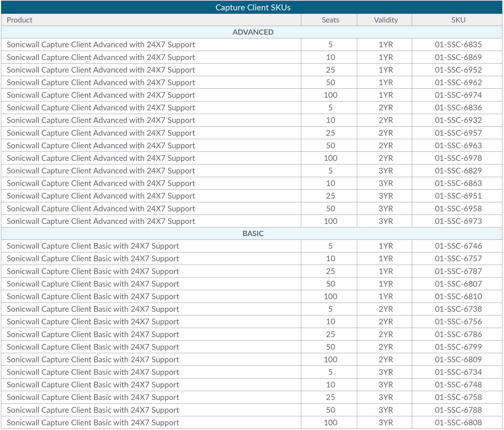The image size is (504, 430).
Task: Select SKU 01-SSC-6835
Action: point(458,45)
